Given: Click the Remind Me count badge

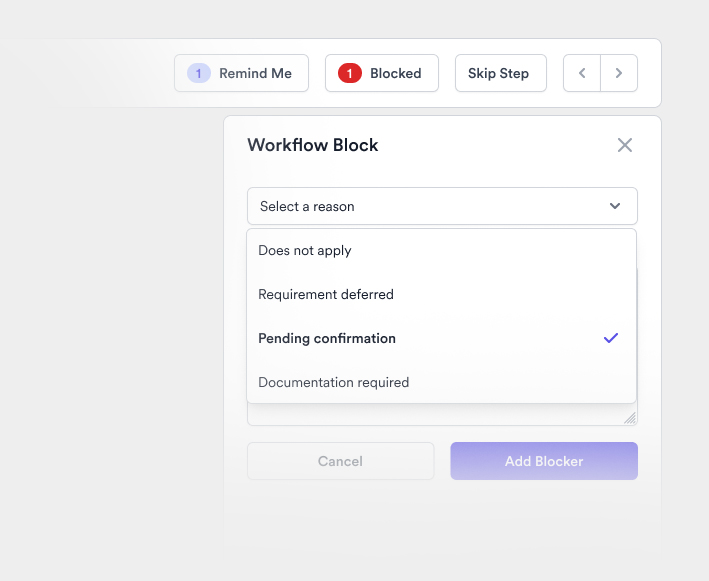Looking at the screenshot, I should [199, 73].
